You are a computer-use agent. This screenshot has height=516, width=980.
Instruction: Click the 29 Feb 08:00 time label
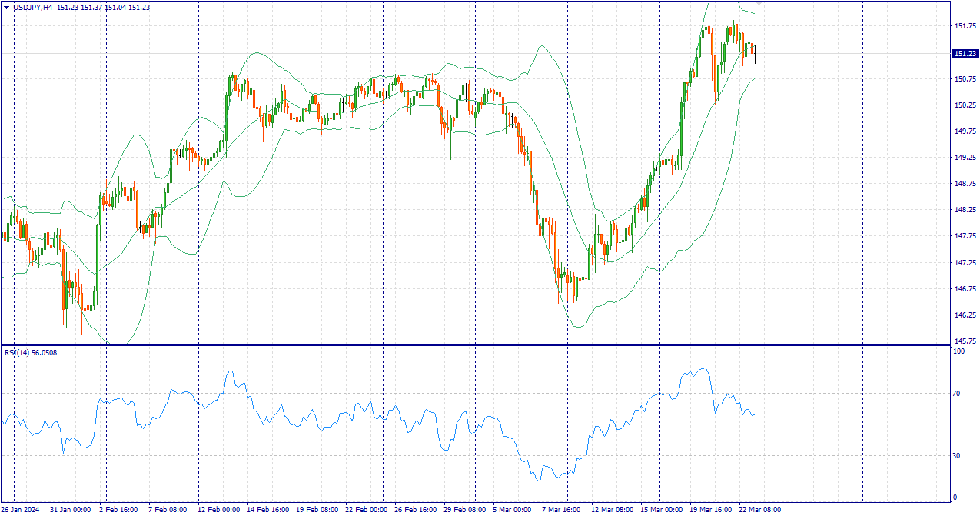coord(466,509)
